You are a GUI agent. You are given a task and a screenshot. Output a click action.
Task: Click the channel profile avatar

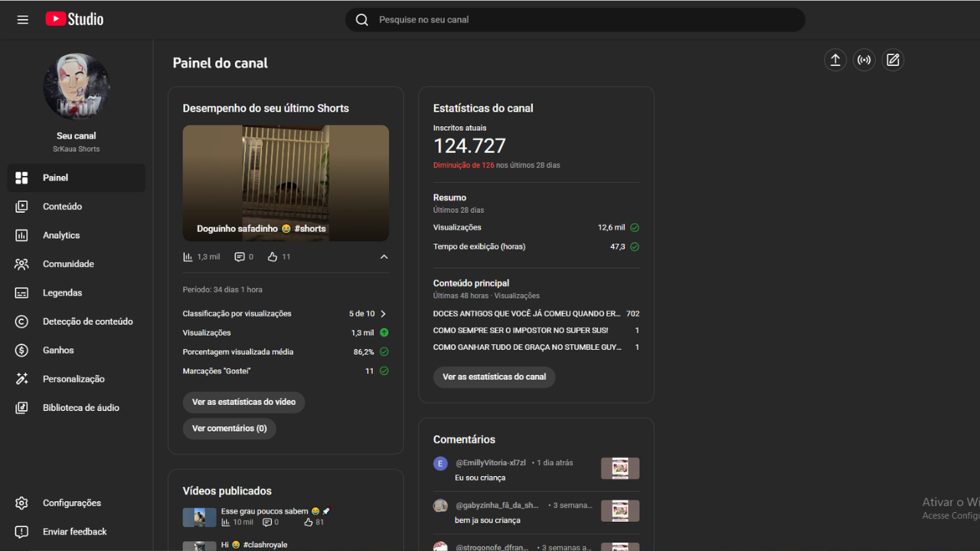[77, 87]
